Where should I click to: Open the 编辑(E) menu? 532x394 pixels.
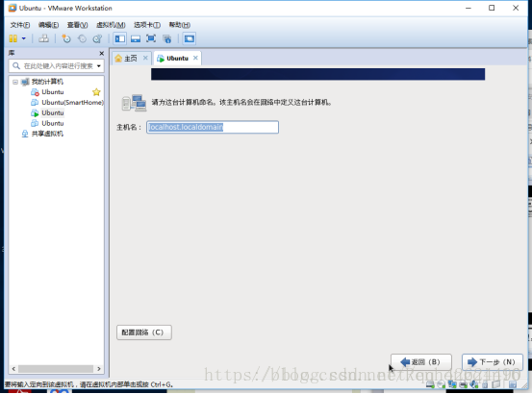pos(48,25)
